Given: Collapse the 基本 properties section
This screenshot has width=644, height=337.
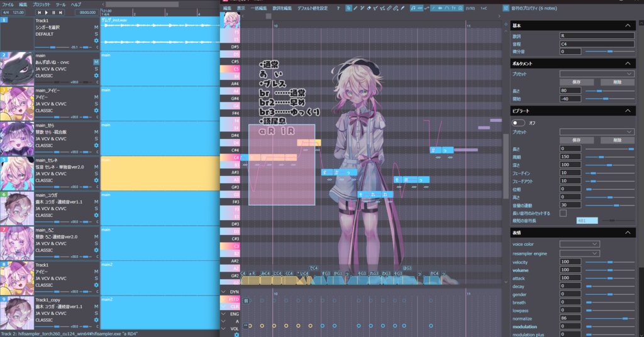Looking at the screenshot, I should click(628, 25).
